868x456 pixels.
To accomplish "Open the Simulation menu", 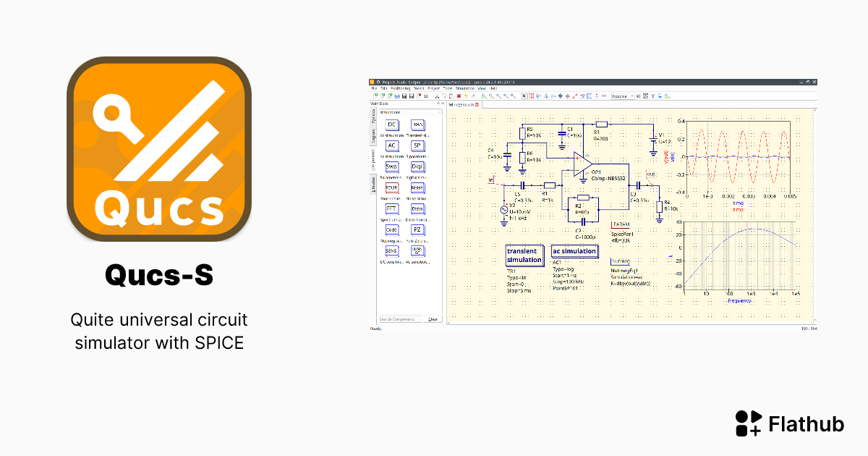I will [x=464, y=88].
